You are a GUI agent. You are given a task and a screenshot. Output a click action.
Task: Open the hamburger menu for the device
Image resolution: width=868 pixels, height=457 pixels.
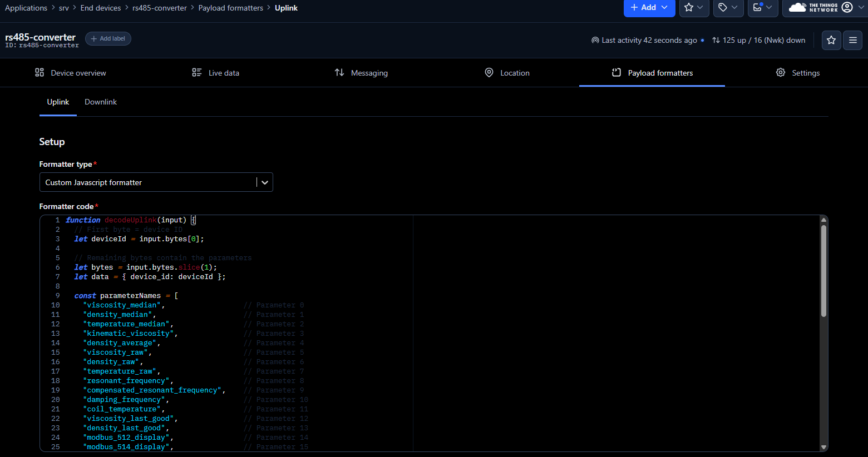coord(852,40)
